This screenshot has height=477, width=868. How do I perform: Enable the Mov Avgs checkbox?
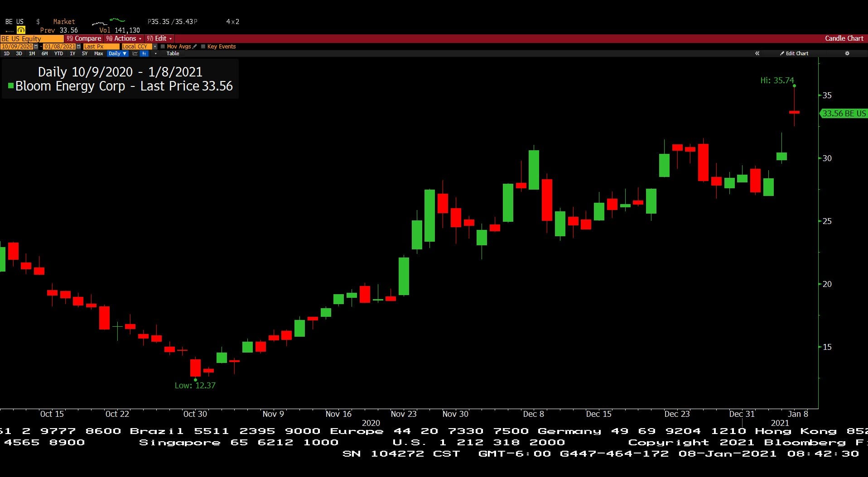163,47
